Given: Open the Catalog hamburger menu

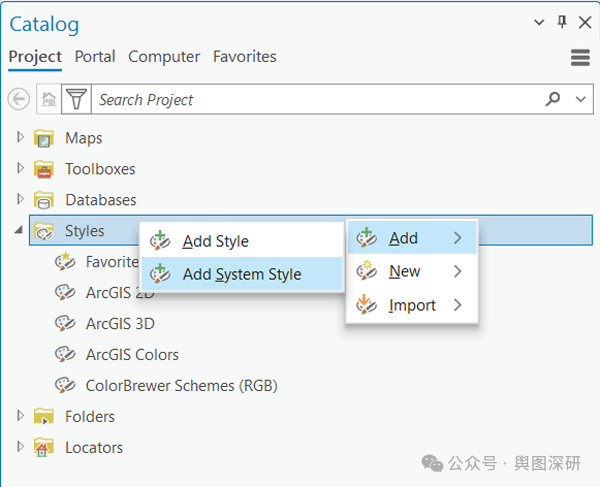Looking at the screenshot, I should (580, 58).
